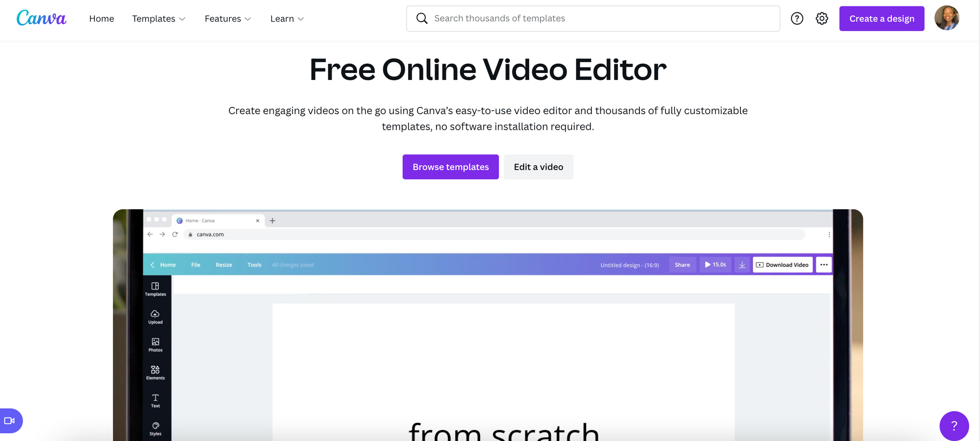The image size is (980, 441).
Task: Click the Canva logo
Action: (41, 18)
